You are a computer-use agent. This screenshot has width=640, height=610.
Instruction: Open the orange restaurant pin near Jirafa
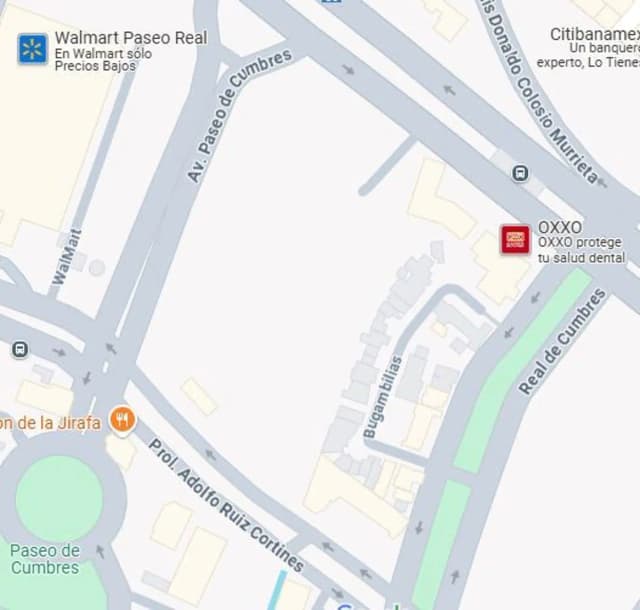(x=122, y=421)
